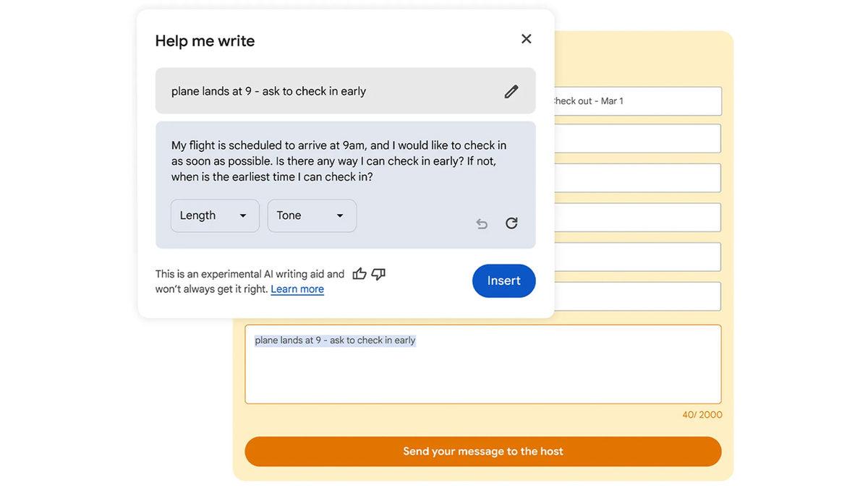Click the 40/2000 character counter
The height and width of the screenshot is (488, 868).
point(702,414)
